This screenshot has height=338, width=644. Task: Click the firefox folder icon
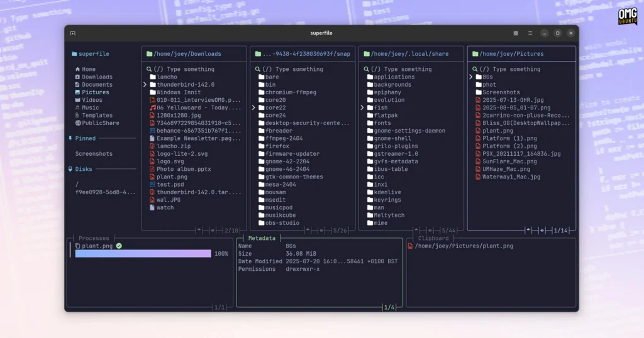click(261, 146)
